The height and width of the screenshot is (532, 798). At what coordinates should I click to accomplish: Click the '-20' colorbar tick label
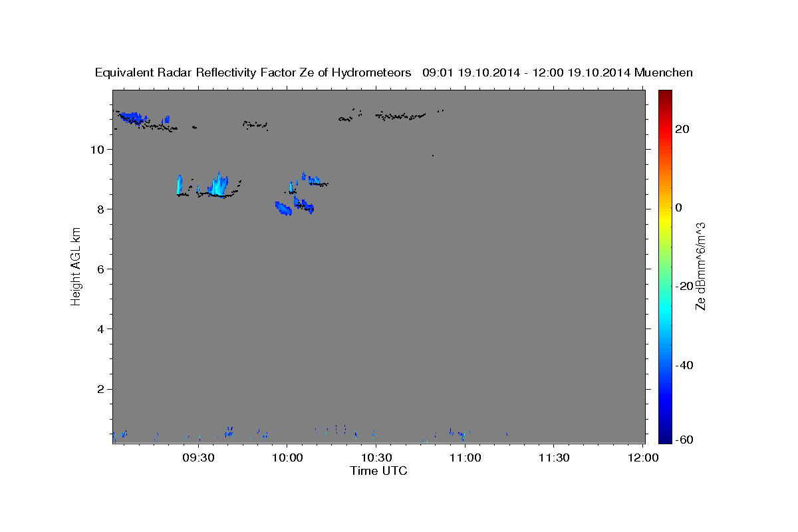683,286
